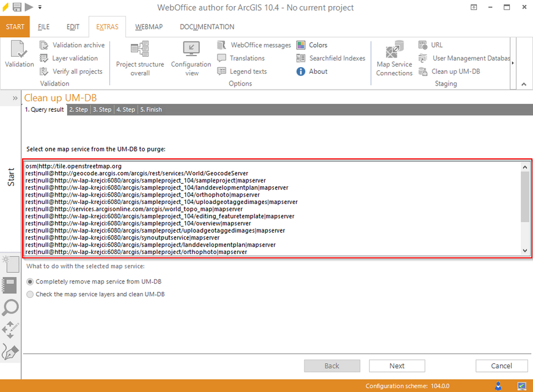Click the user icon in status bar
The width and height of the screenshot is (533, 392).
[x=498, y=386]
